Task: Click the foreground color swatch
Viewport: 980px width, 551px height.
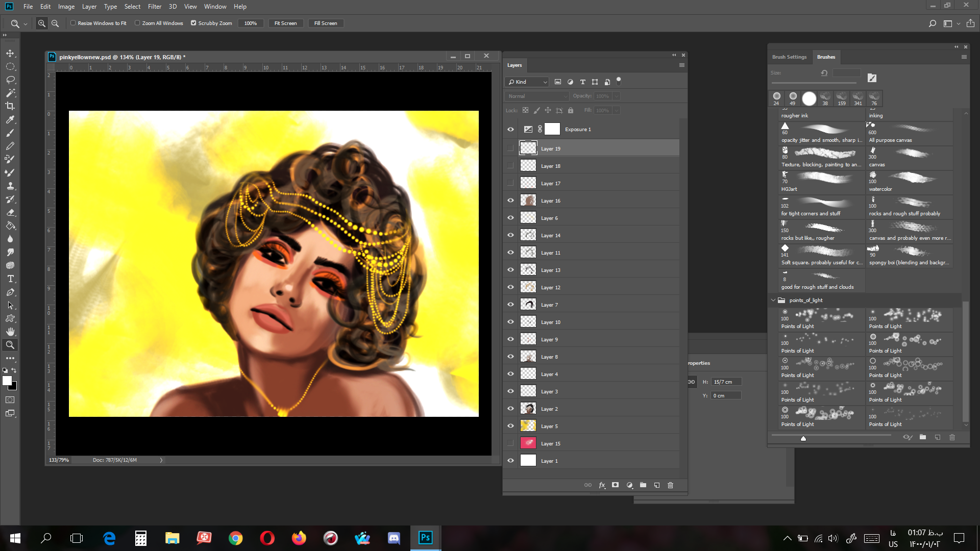Action: click(x=7, y=381)
